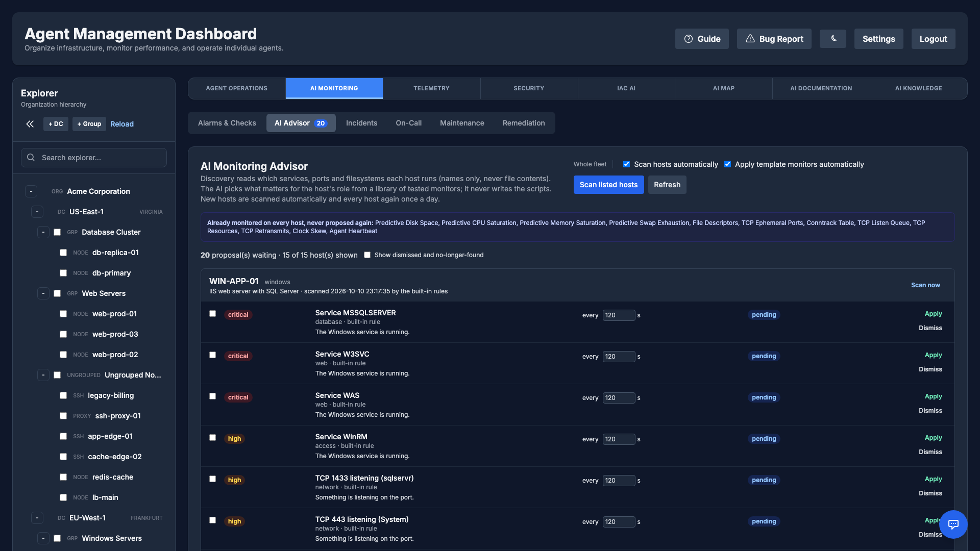
Task: Collapse the Explorer panel with double chevron
Action: click(x=30, y=124)
